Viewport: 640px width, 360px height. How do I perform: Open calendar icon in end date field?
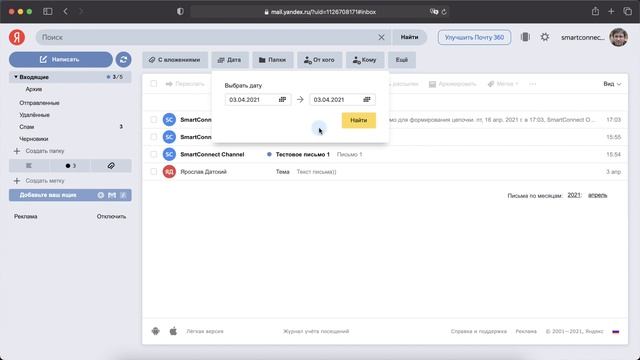(367, 100)
